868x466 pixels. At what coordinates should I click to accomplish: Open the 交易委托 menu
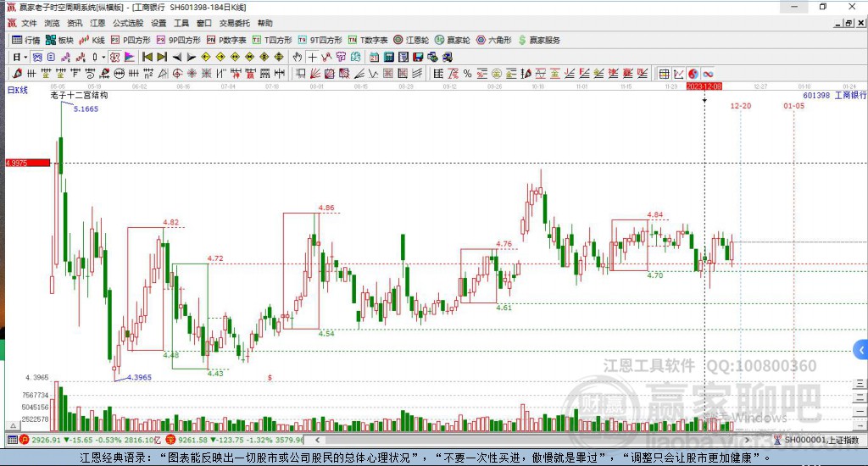tap(235, 23)
